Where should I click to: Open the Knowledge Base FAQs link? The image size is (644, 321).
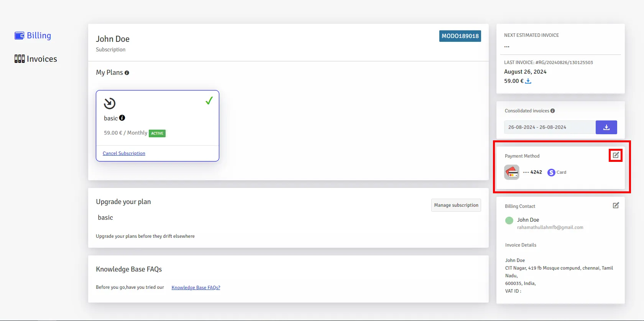196,288
